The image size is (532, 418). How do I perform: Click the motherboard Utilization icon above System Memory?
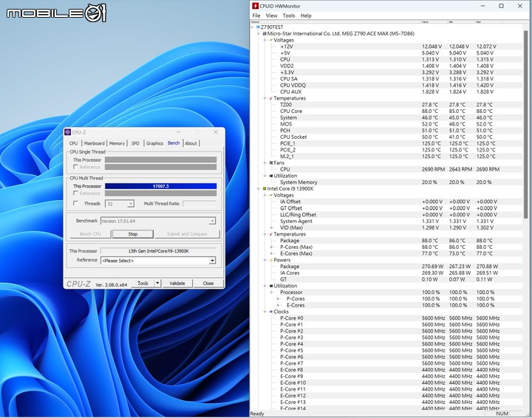[x=271, y=176]
